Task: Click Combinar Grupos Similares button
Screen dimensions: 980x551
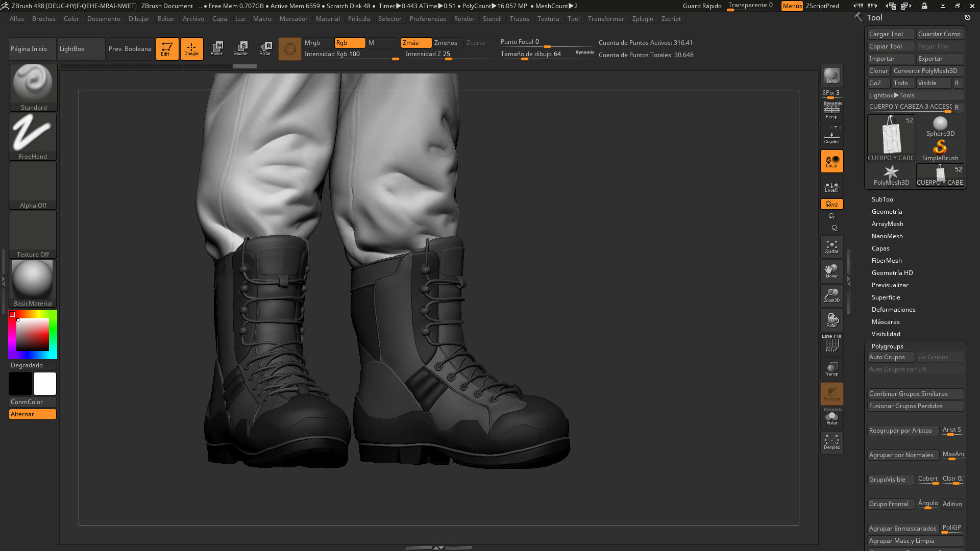Action: click(x=915, y=394)
